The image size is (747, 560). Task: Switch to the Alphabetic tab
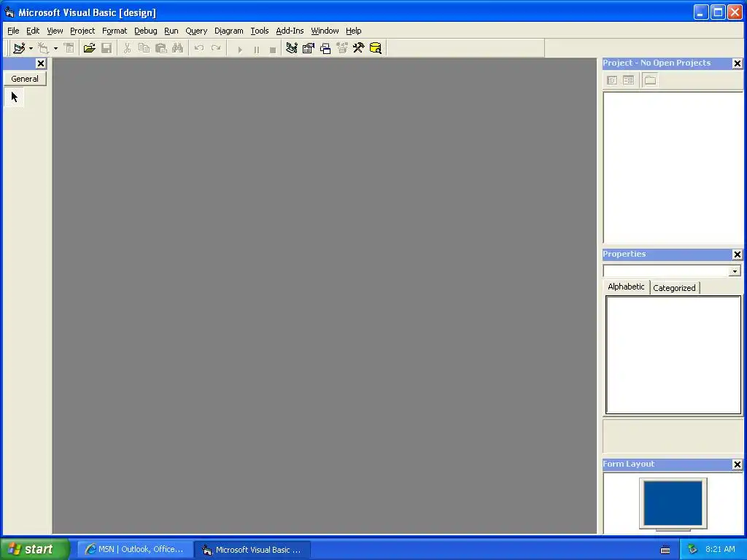pos(626,287)
